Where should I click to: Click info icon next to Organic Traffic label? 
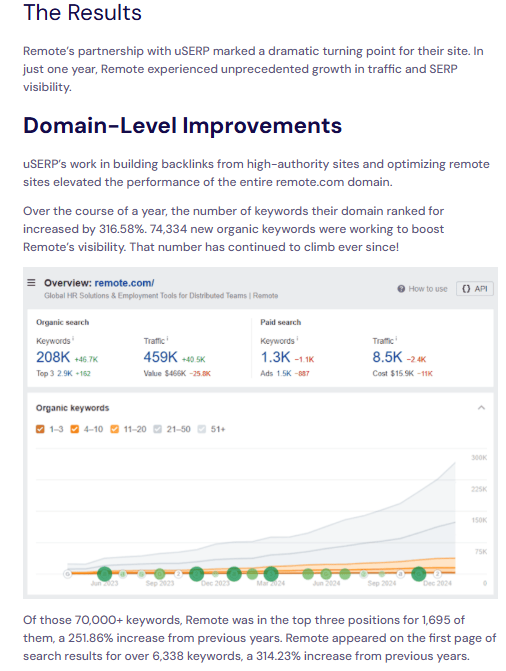tap(167, 338)
